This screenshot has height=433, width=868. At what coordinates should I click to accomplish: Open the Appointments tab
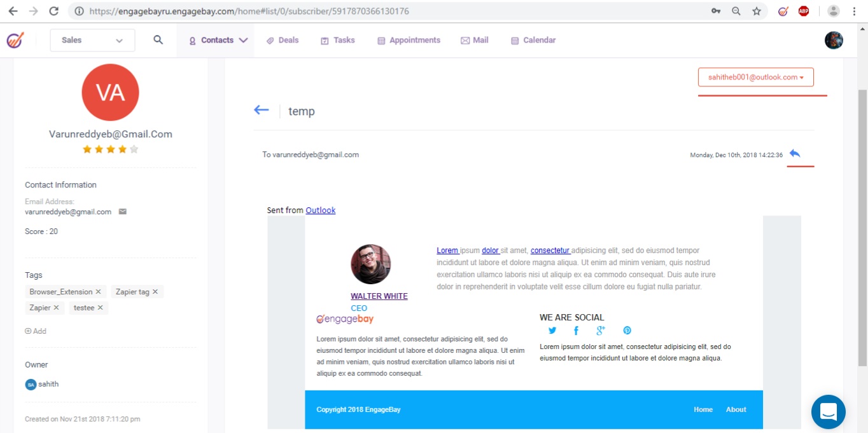click(x=409, y=40)
